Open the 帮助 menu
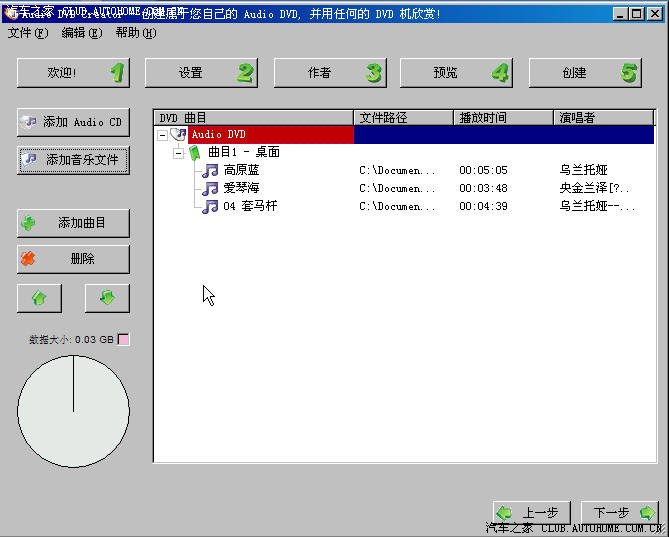 coord(135,32)
